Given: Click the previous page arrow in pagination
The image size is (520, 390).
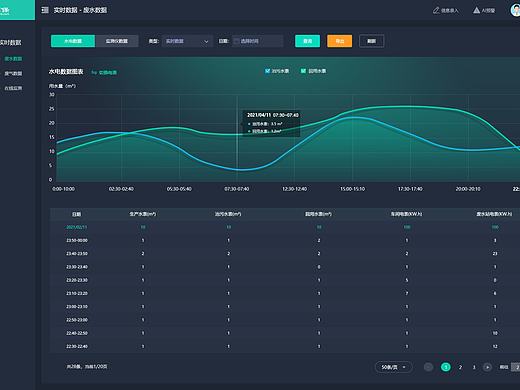Looking at the screenshot, I should pyautogui.click(x=428, y=367).
